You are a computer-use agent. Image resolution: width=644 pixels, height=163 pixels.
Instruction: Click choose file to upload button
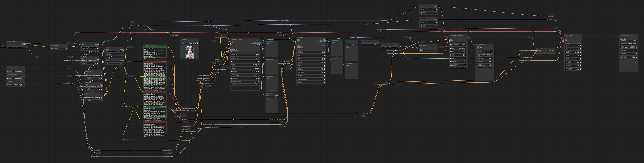pyautogui.click(x=190, y=45)
